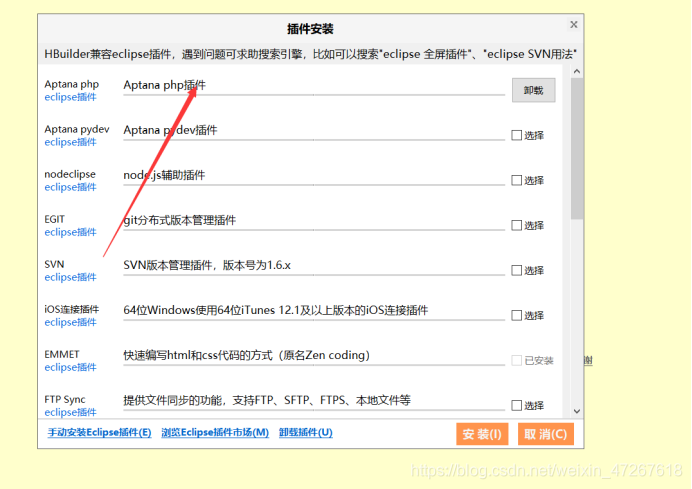Select the SVN plugin name
The image size is (692, 489).
coord(54,264)
